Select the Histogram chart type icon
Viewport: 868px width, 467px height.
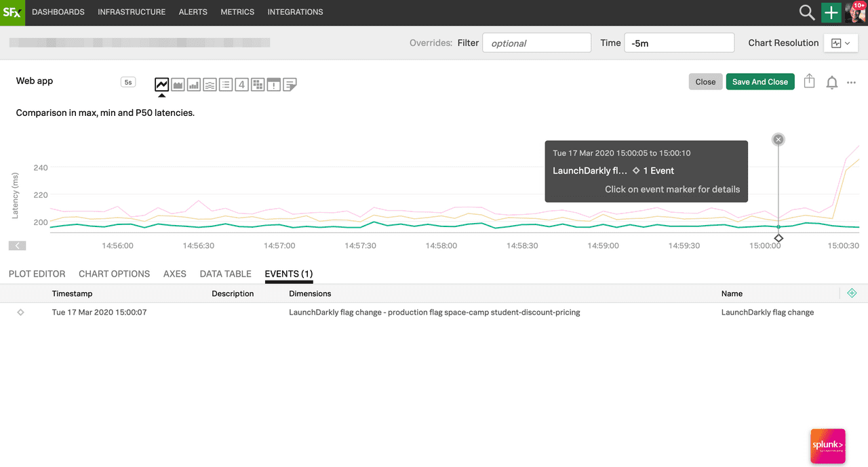210,84
